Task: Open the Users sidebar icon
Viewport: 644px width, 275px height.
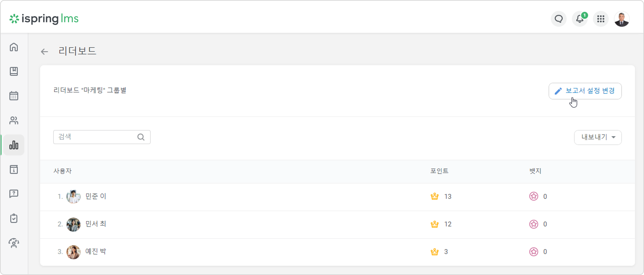Action: (14, 120)
